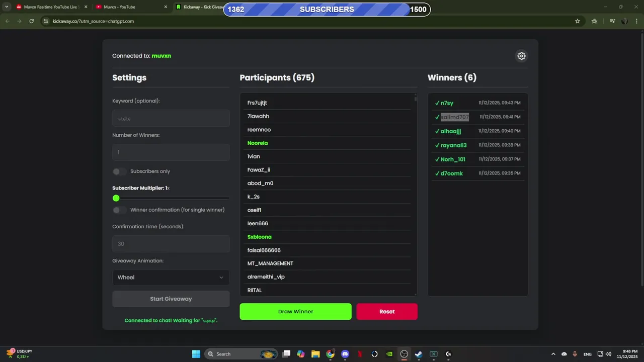Select participant MT_MANAGEMENT
This screenshot has width=644, height=362.
(270, 263)
